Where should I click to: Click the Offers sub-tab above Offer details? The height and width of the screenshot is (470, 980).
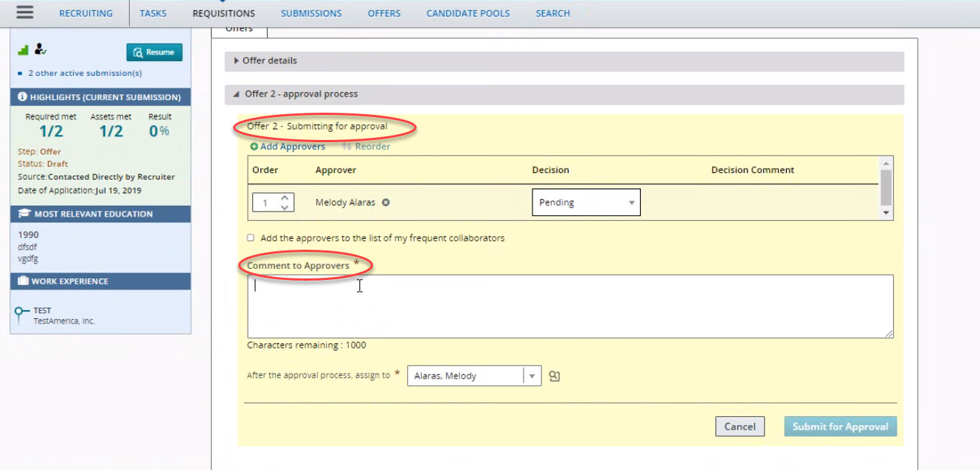(x=239, y=29)
